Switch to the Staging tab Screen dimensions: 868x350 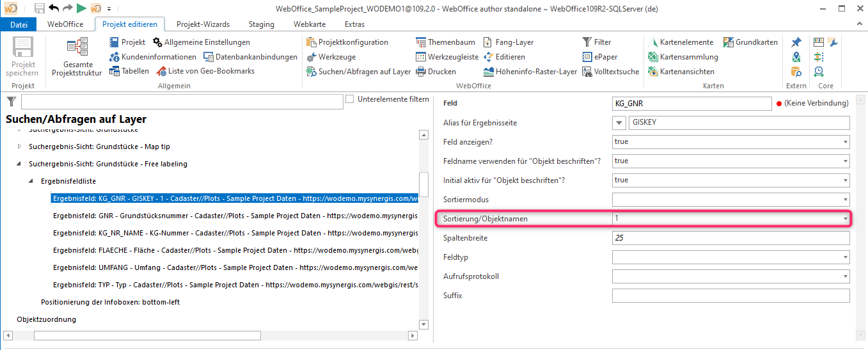pyautogui.click(x=261, y=24)
